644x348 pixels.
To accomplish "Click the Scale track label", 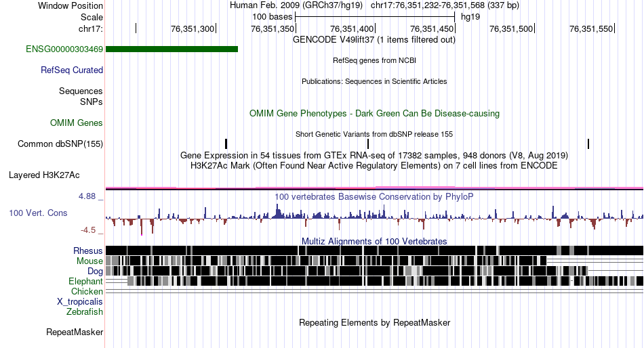I will [x=92, y=17].
